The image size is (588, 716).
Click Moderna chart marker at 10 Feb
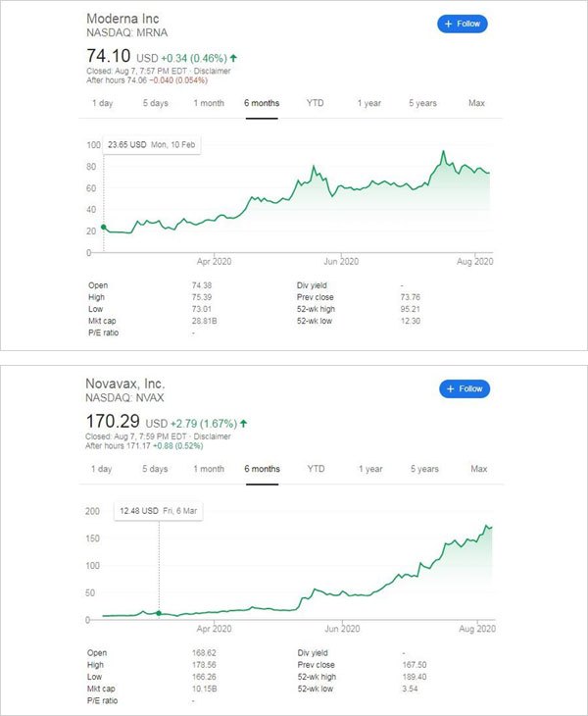(x=104, y=227)
